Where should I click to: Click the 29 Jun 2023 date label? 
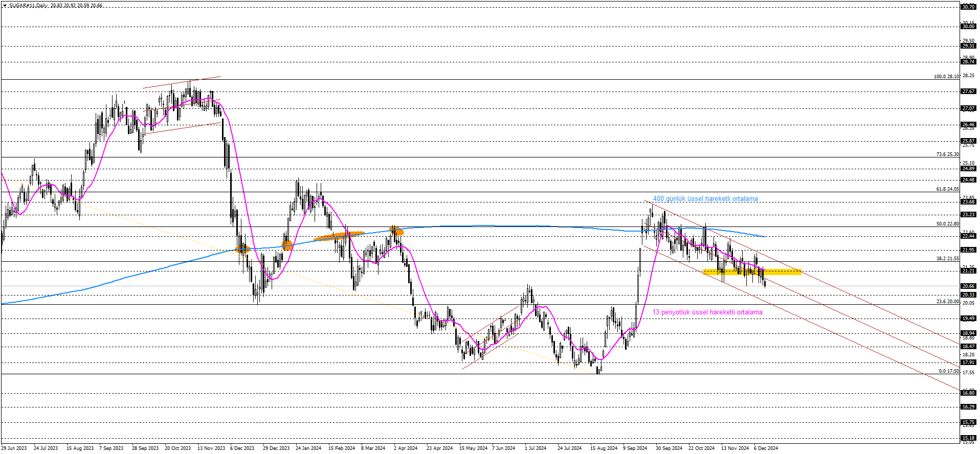(14, 448)
